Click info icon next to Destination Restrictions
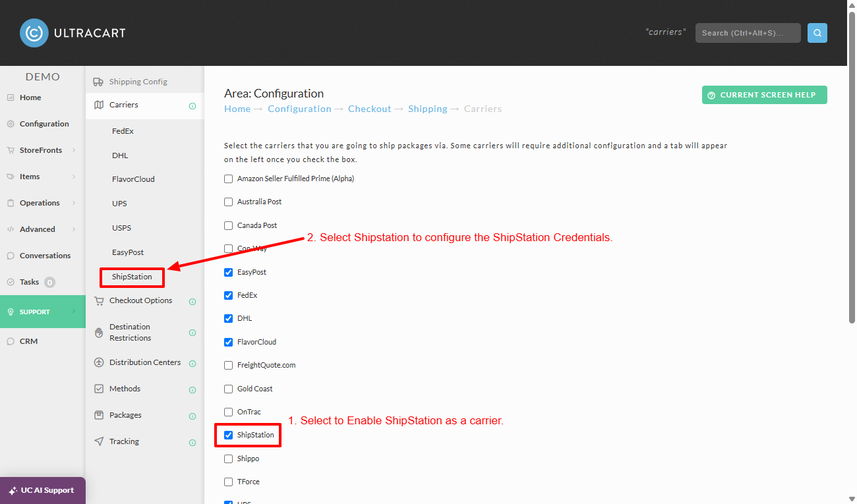Viewport: 857px width, 504px height. click(192, 333)
